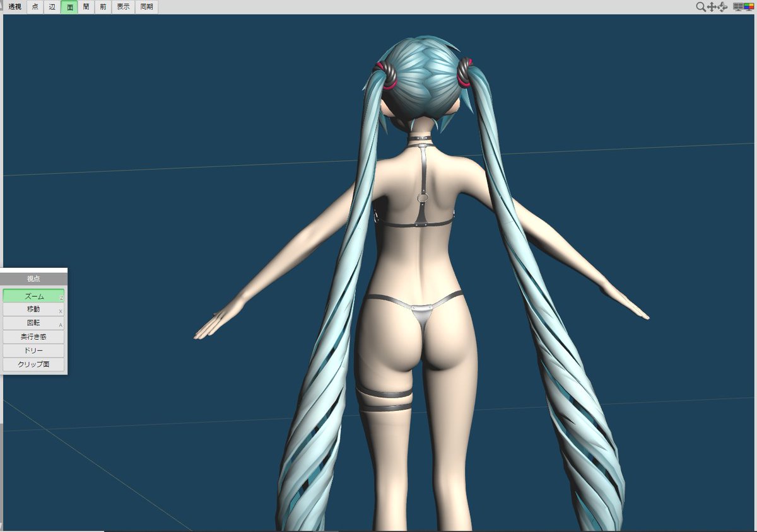757x532 pixels.
Task: Click the 視点 panel title bar
Action: tap(33, 278)
